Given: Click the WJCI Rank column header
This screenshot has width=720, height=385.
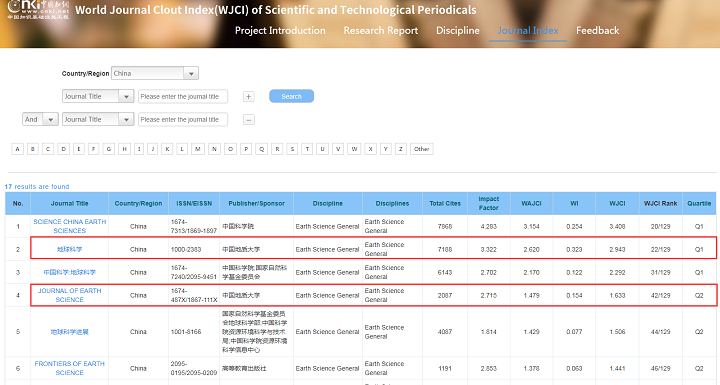Looking at the screenshot, I should [x=660, y=203].
